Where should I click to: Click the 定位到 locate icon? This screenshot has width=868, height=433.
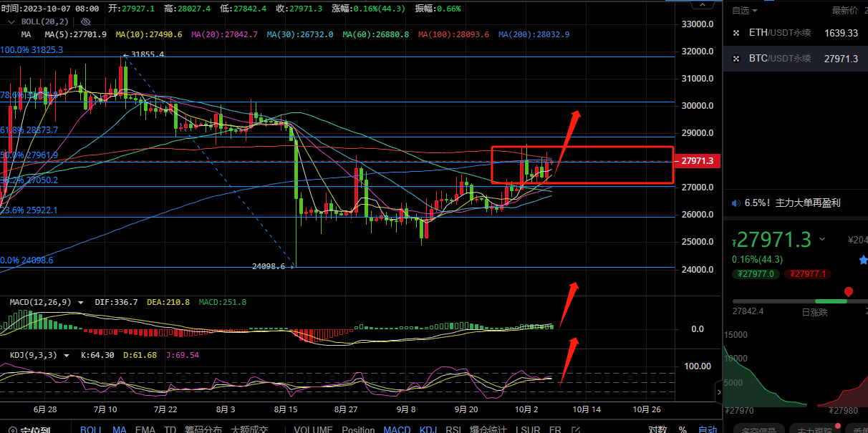[x=11, y=430]
